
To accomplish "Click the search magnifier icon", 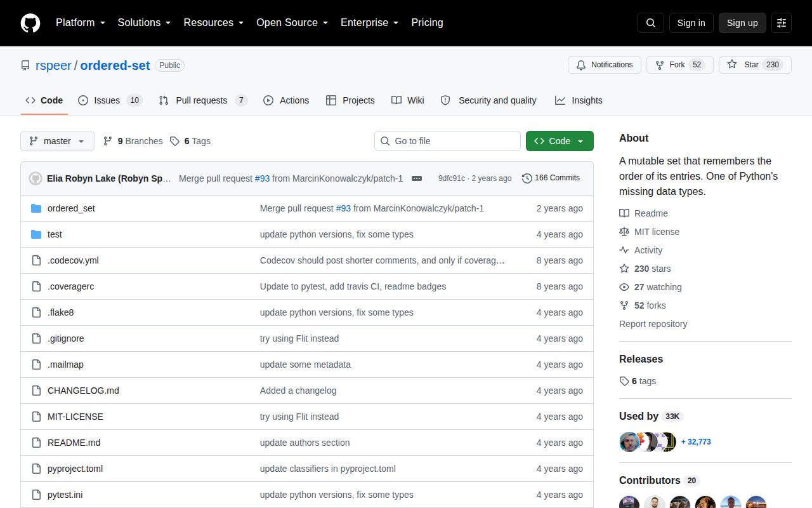I will coord(651,23).
